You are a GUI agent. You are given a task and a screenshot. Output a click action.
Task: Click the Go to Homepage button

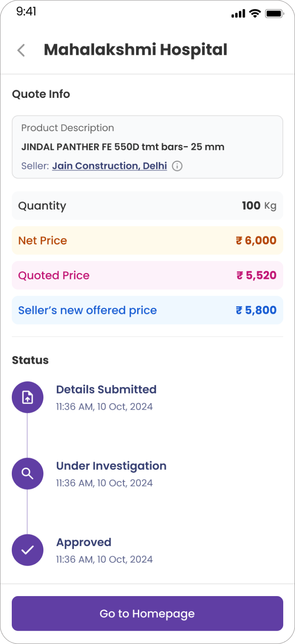pos(147,614)
